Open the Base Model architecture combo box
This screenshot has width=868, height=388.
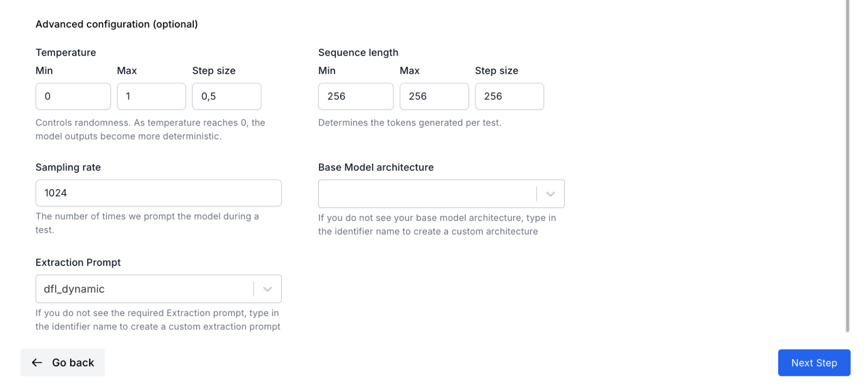click(x=441, y=194)
